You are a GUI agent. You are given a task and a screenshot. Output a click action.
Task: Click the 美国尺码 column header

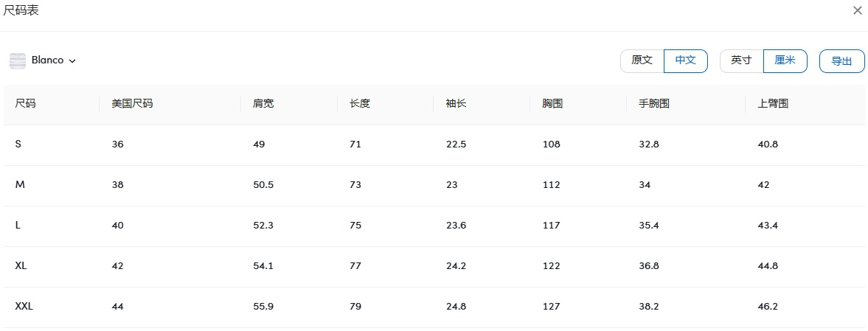tap(132, 104)
